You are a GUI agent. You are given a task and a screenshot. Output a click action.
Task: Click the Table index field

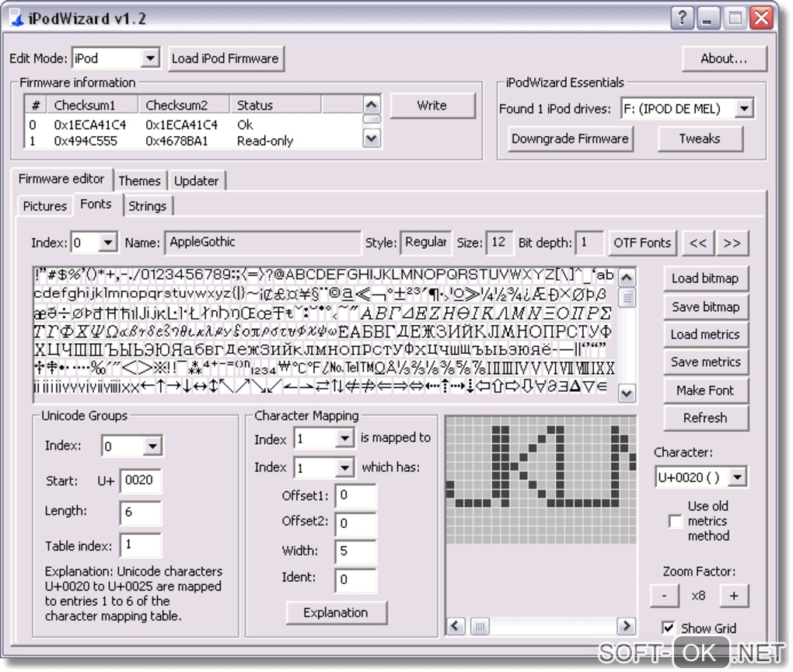[x=140, y=545]
